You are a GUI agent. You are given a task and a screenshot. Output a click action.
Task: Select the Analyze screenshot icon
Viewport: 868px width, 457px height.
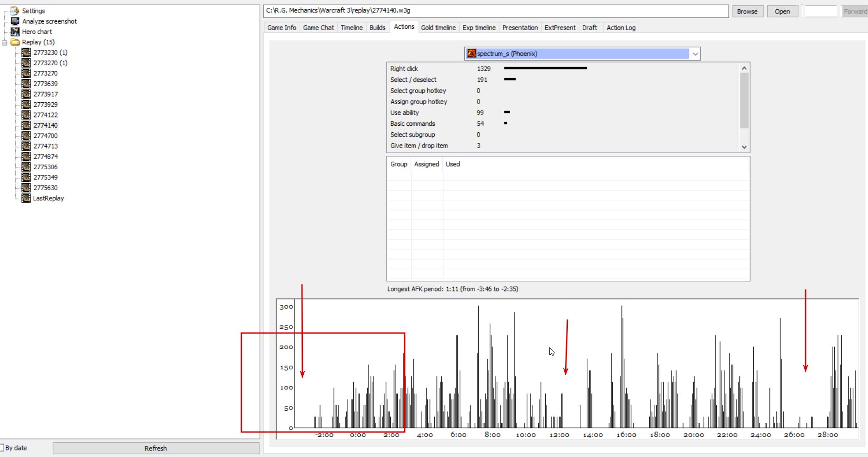coord(15,21)
